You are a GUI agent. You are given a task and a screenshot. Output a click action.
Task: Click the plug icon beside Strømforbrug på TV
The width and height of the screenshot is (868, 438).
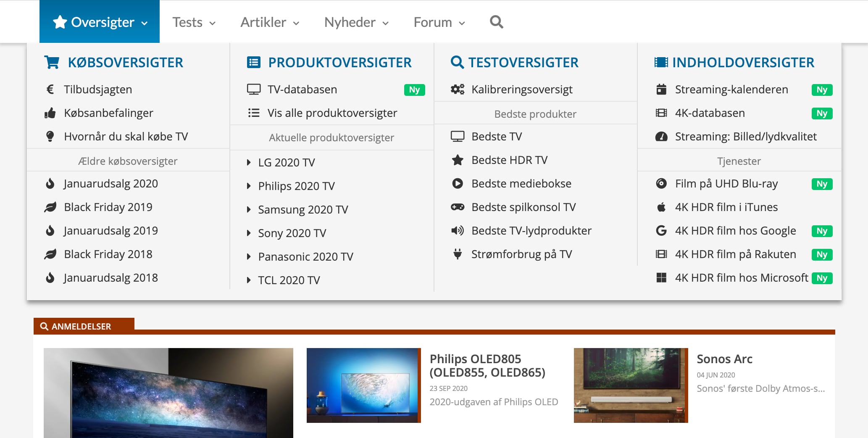[x=458, y=254]
